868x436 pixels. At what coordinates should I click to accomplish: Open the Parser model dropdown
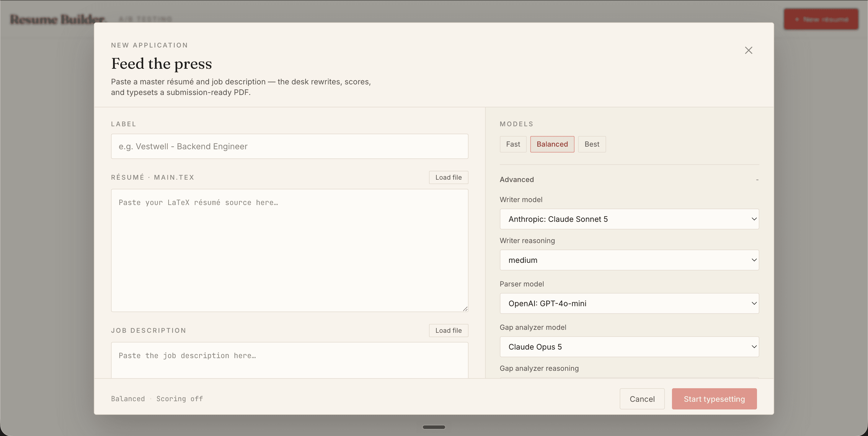pyautogui.click(x=629, y=303)
